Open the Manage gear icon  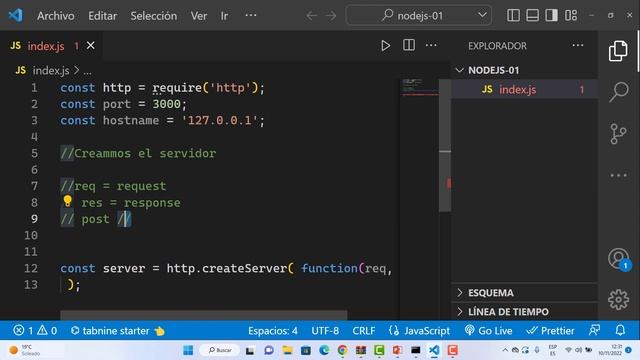[x=618, y=300]
